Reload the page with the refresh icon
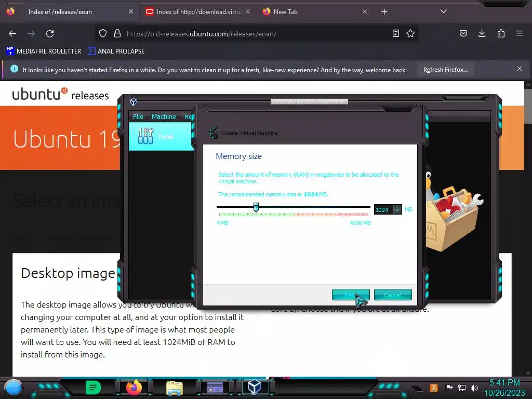This screenshot has height=399, width=532. pyautogui.click(x=50, y=34)
